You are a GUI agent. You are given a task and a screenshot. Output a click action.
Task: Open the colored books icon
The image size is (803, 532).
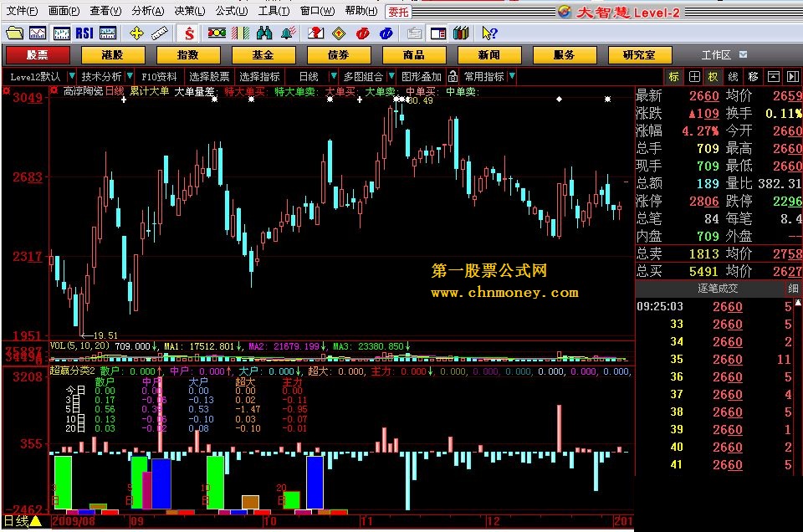461,33
